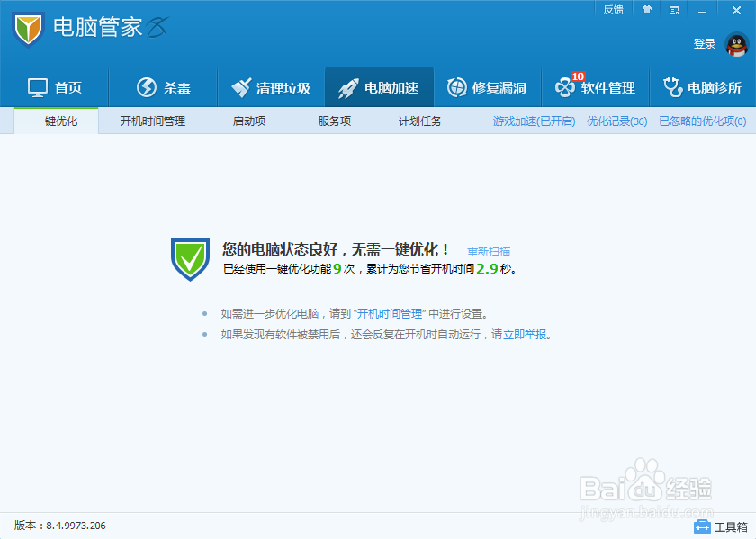756x539 pixels.
Task: Click 登录 to sign in
Action: point(705,43)
